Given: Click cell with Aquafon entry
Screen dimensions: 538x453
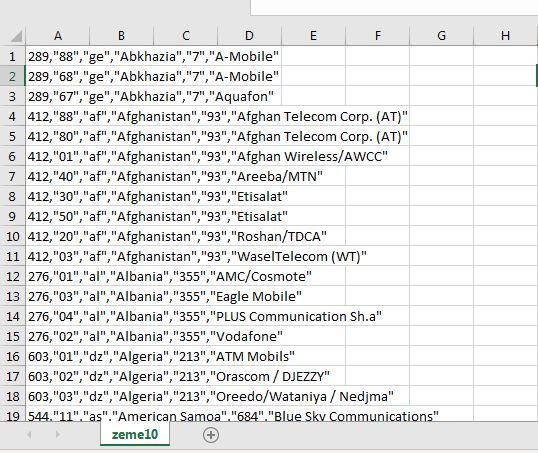Looking at the screenshot, I should pos(58,96).
